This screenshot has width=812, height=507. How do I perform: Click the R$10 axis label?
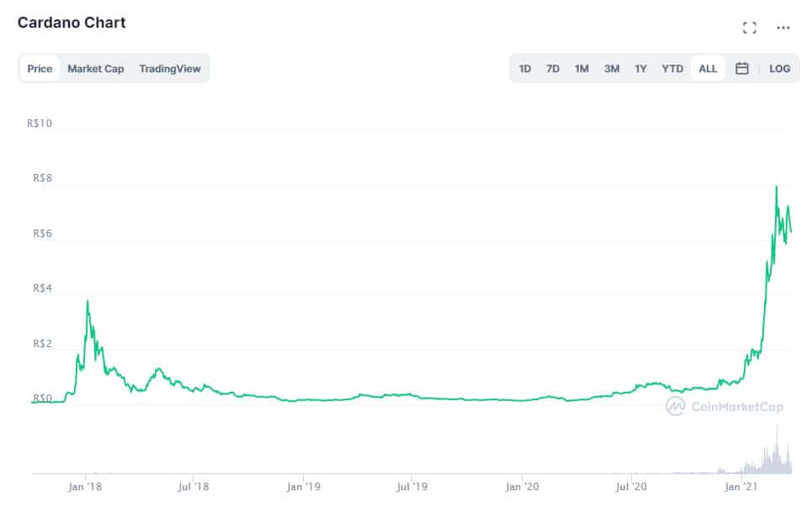click(40, 123)
